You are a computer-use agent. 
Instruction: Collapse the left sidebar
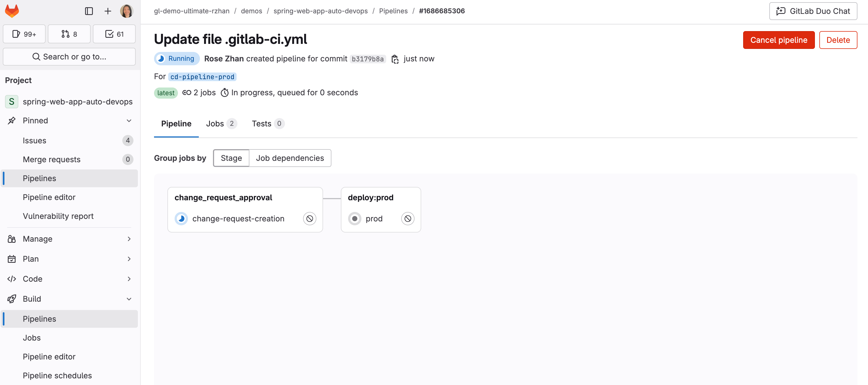pos(89,11)
